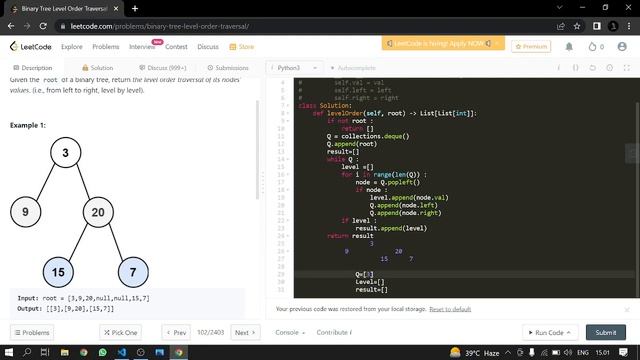This screenshot has width=640, height=360.
Task: Bookmark this page with the star icon
Action: pyautogui.click(x=577, y=26)
